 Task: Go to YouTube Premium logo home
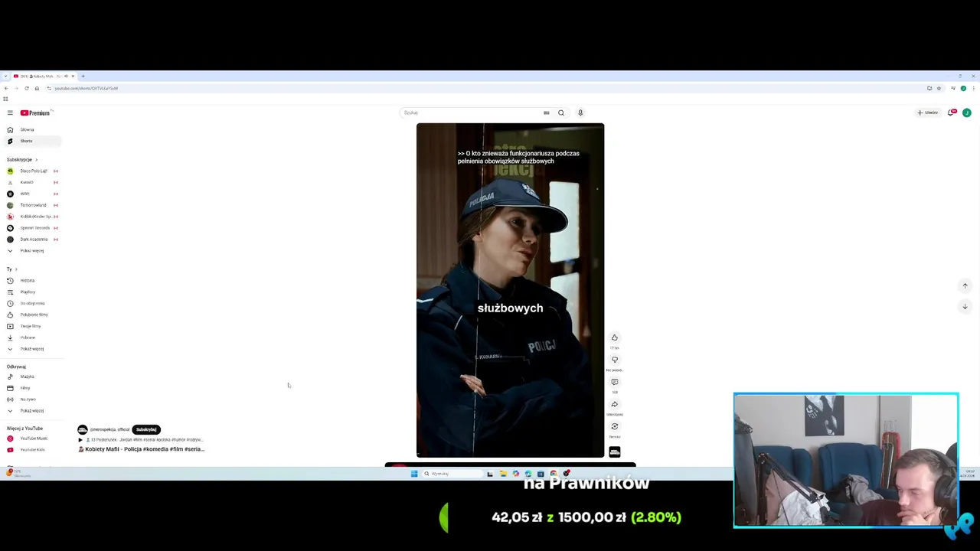pyautogui.click(x=35, y=112)
